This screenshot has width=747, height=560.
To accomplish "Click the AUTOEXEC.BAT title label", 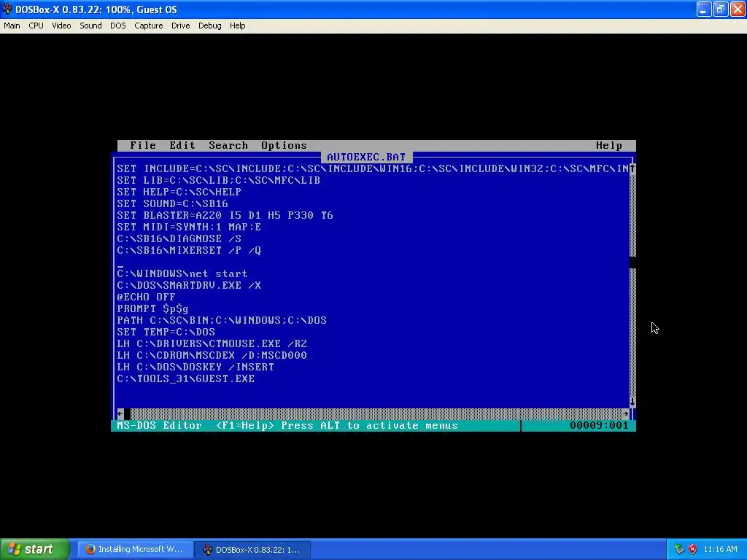I will point(366,157).
